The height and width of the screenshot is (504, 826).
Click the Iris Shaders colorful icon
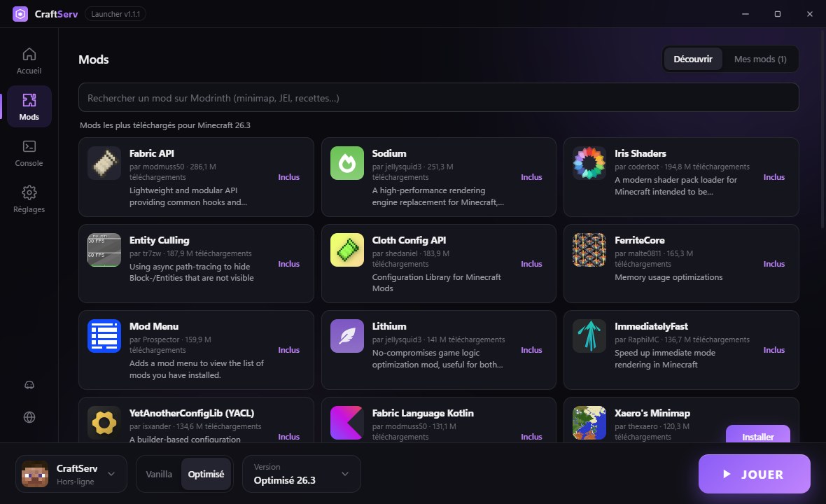(589, 163)
